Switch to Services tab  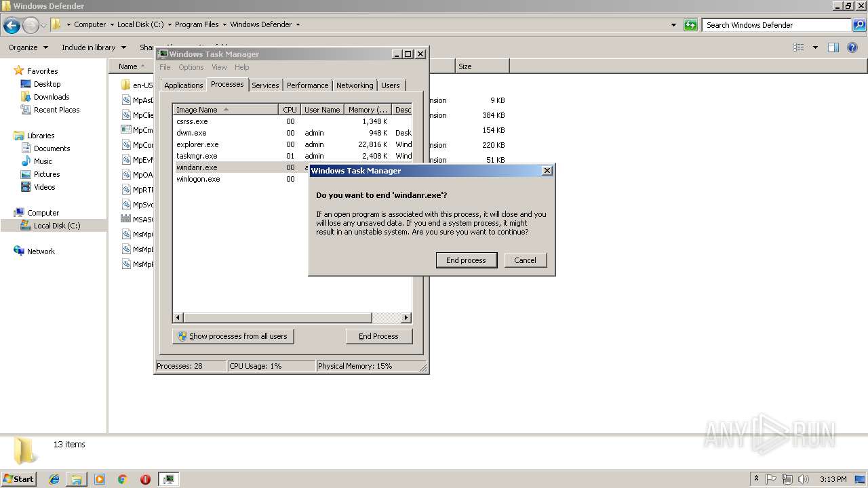tap(265, 85)
